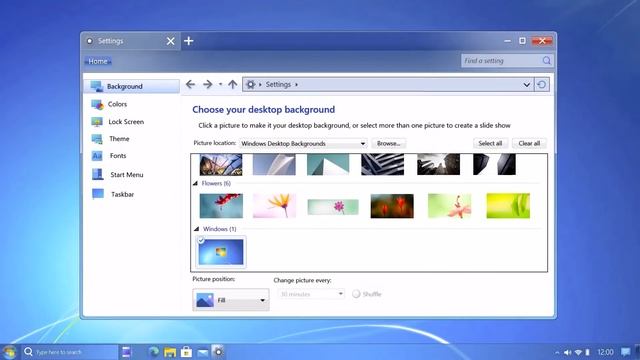Collapse the Windows group
Viewport: 640px width, 360px height.
pos(196,229)
